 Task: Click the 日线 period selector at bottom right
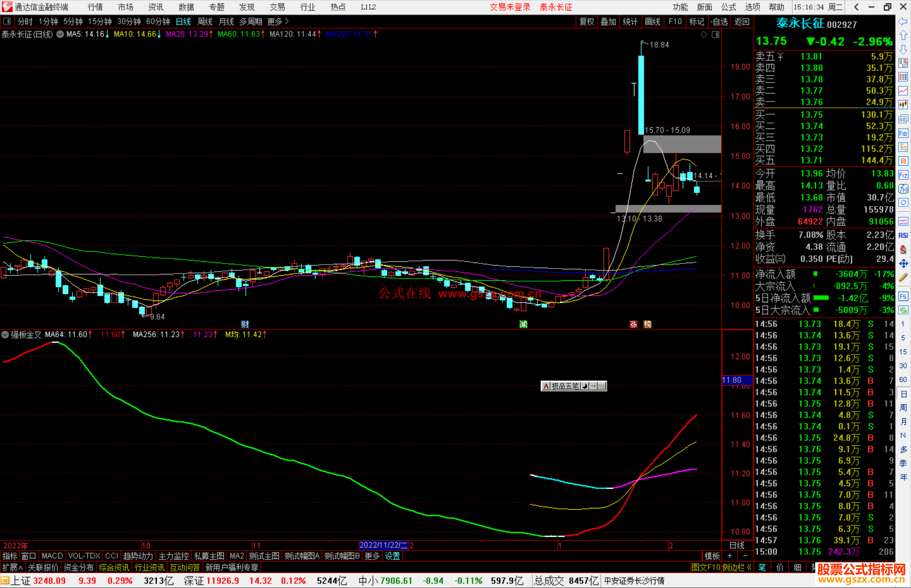click(737, 545)
